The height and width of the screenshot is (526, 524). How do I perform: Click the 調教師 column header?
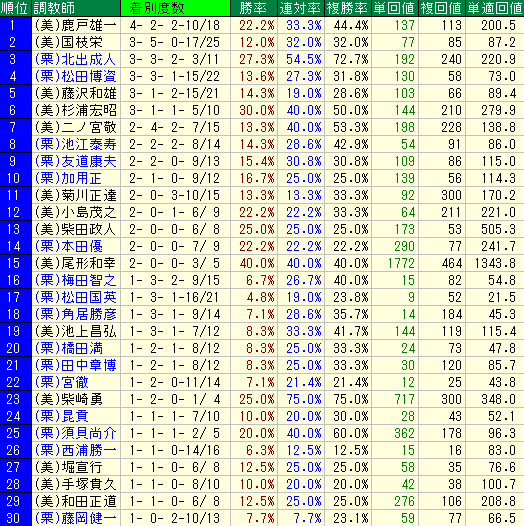click(x=76, y=8)
